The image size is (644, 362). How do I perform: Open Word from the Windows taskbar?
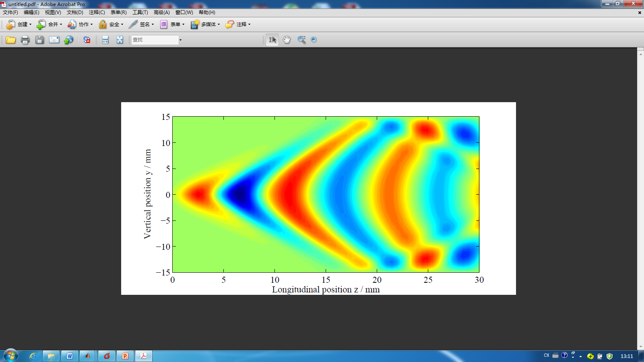tap(69, 356)
